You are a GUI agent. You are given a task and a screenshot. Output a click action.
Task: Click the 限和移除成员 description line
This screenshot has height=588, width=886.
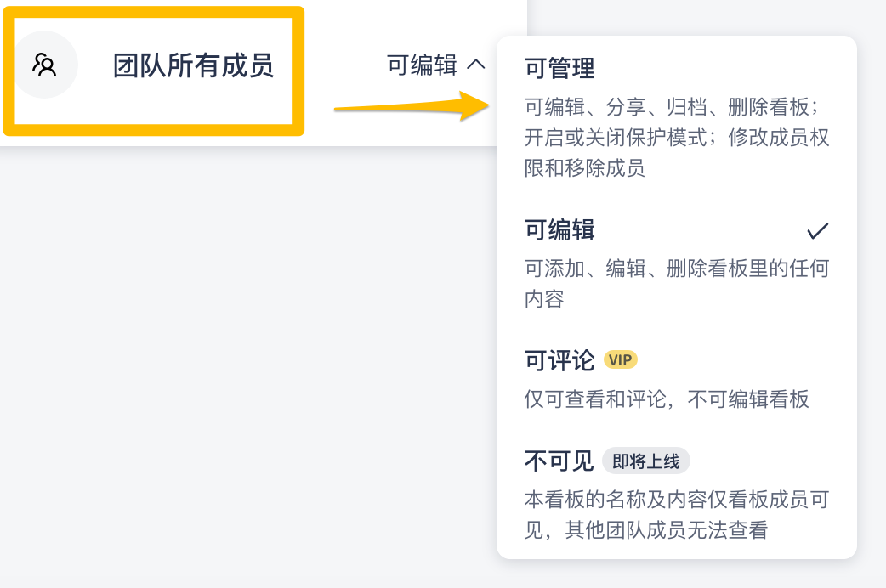tap(585, 168)
